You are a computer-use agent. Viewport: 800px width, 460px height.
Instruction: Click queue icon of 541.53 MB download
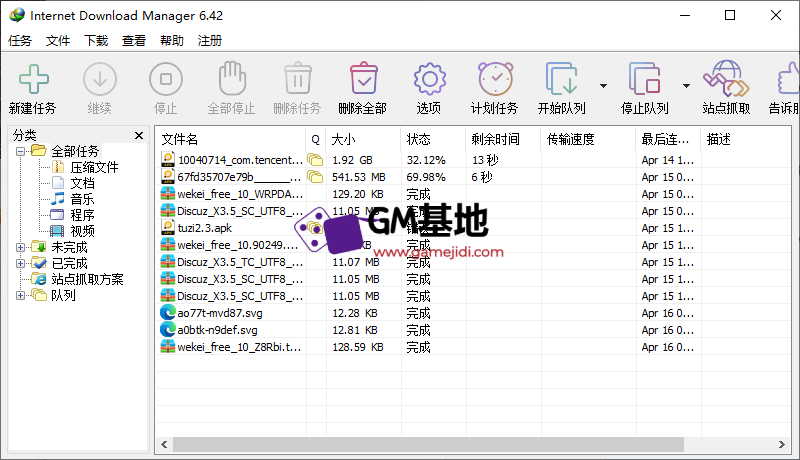tap(315, 177)
